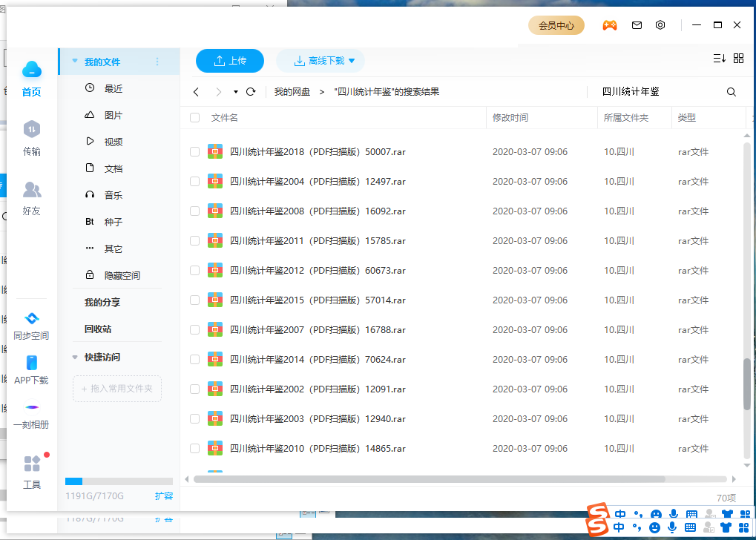The height and width of the screenshot is (540, 756).
Task: Click rar icon of 四川统计年鉴2012
Action: click(x=215, y=271)
